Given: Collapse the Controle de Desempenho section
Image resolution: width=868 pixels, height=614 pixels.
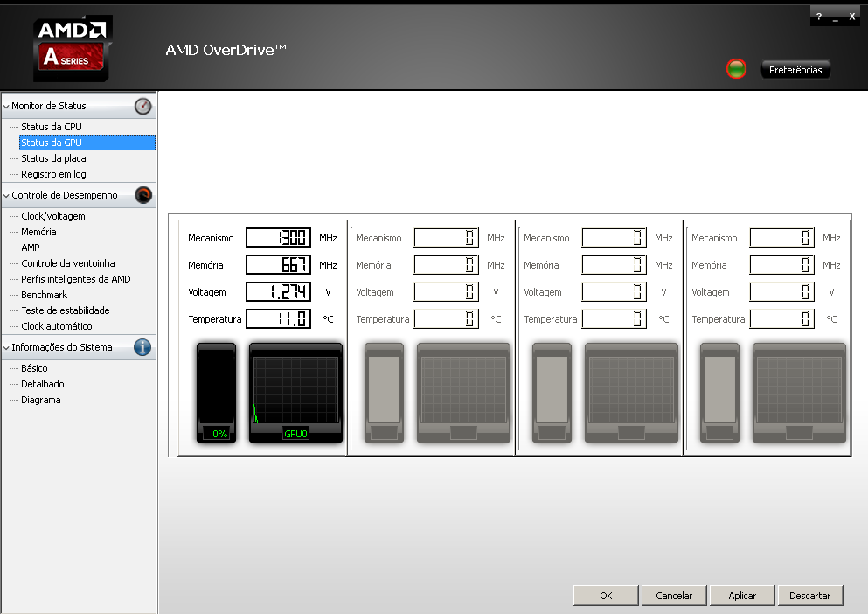Looking at the screenshot, I should click(6, 196).
